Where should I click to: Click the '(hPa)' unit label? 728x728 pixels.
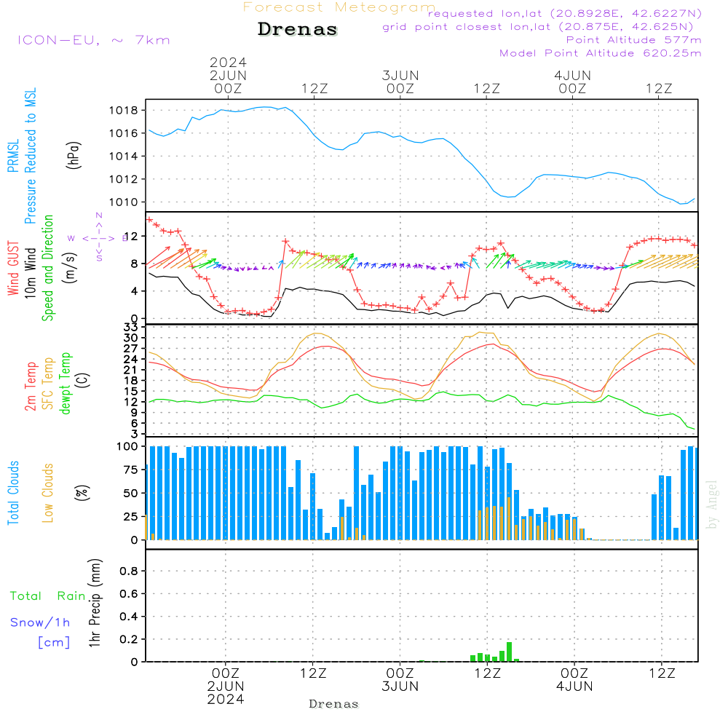[74, 154]
